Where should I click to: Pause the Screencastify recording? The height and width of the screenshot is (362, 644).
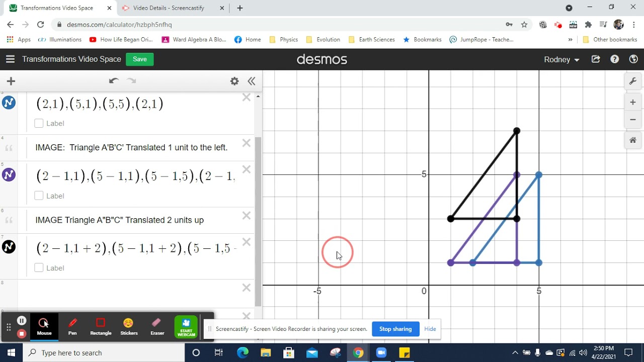point(22,321)
